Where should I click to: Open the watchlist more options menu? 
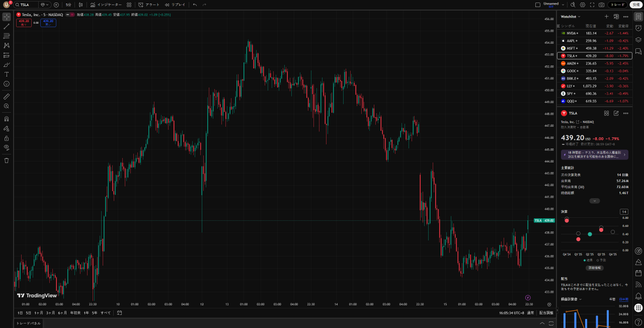click(626, 17)
